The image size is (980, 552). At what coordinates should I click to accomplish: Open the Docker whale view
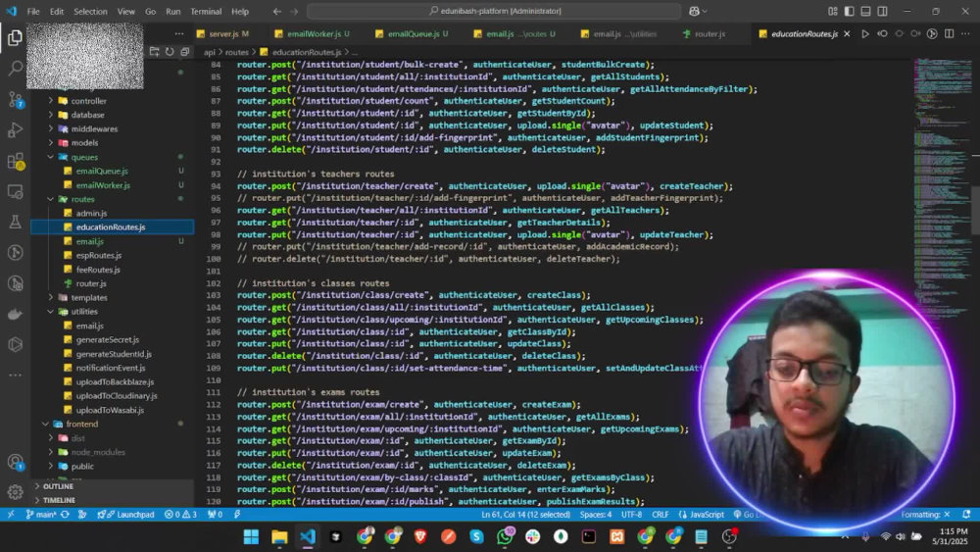coord(15,314)
